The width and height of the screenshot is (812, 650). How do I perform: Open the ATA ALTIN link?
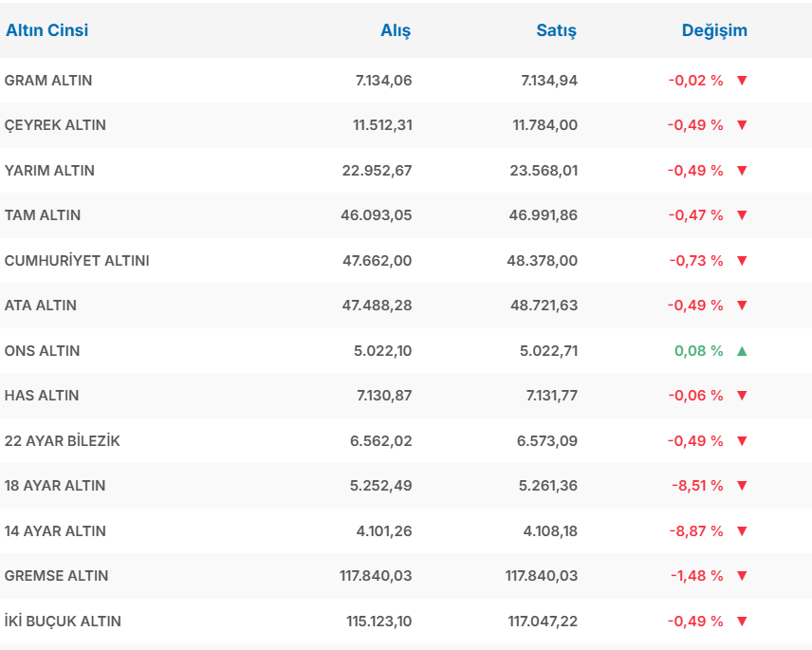pos(41,306)
